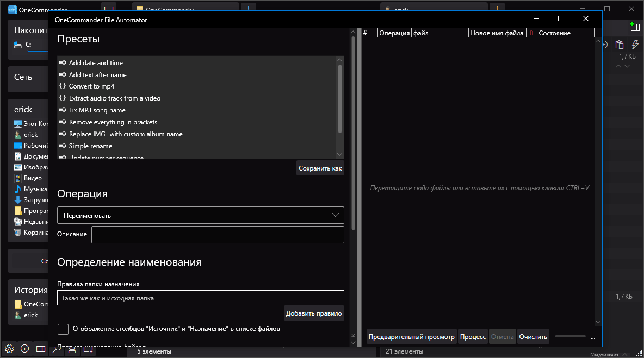Select the 'Add date and time' preset

coord(96,62)
